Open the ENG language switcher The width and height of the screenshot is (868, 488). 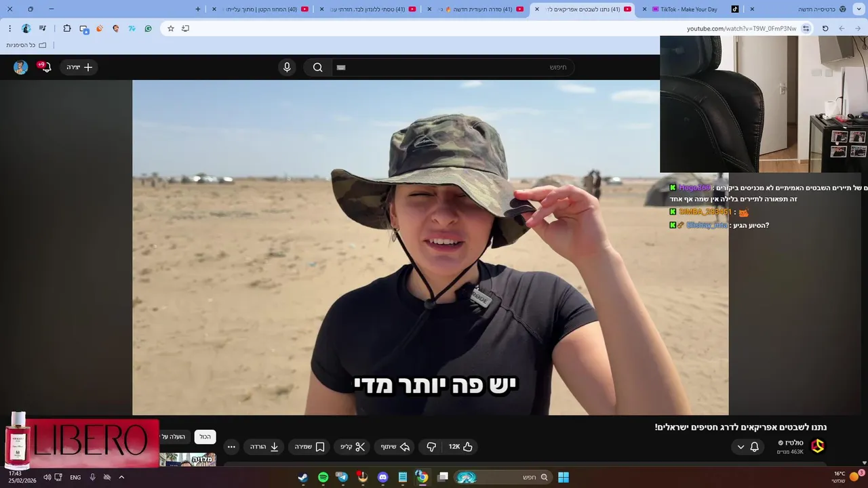pos(75,477)
